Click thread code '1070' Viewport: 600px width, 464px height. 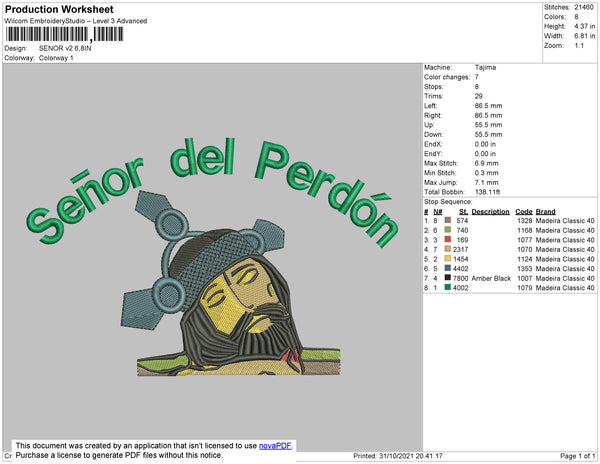coord(525,249)
